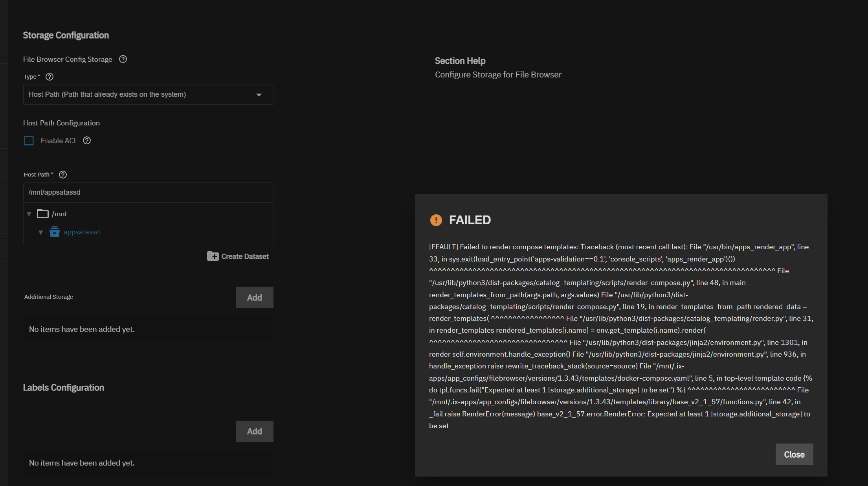Enable the ACL checkbox

pyautogui.click(x=29, y=141)
